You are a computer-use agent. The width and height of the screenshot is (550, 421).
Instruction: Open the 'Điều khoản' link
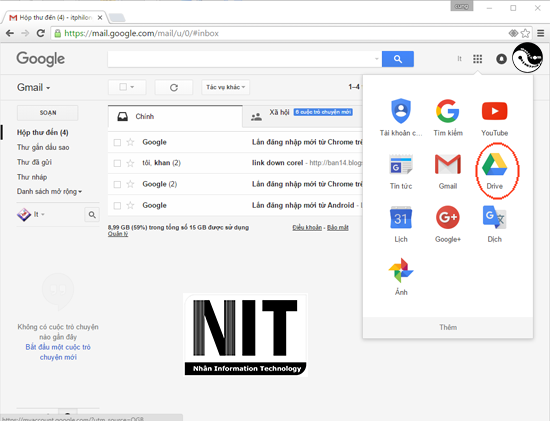coord(307,228)
